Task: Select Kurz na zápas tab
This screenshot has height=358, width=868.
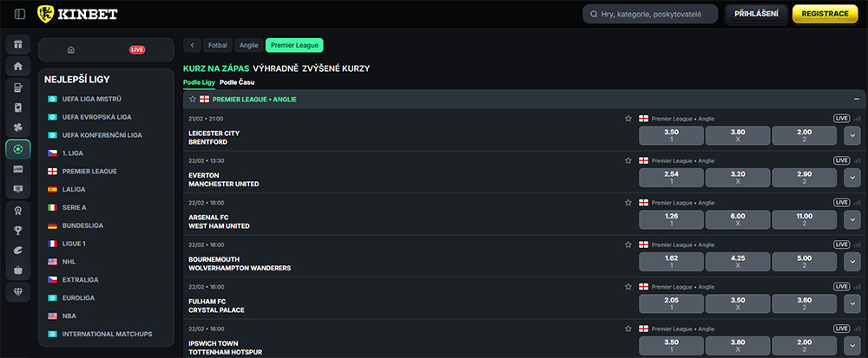Action: coord(216,68)
